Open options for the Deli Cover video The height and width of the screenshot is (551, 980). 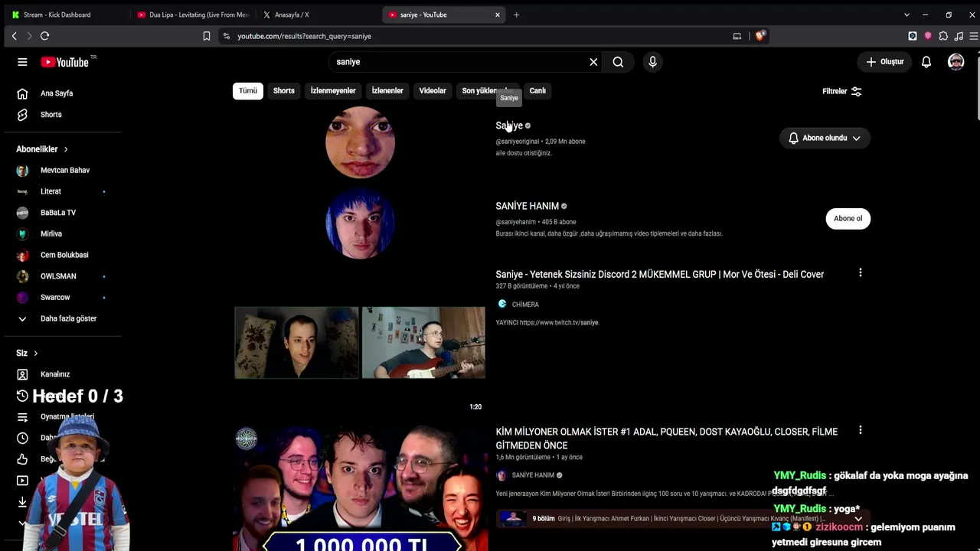tap(861, 273)
